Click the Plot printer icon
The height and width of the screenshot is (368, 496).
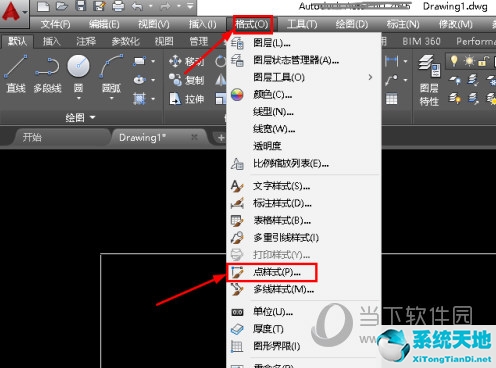pyautogui.click(x=118, y=6)
